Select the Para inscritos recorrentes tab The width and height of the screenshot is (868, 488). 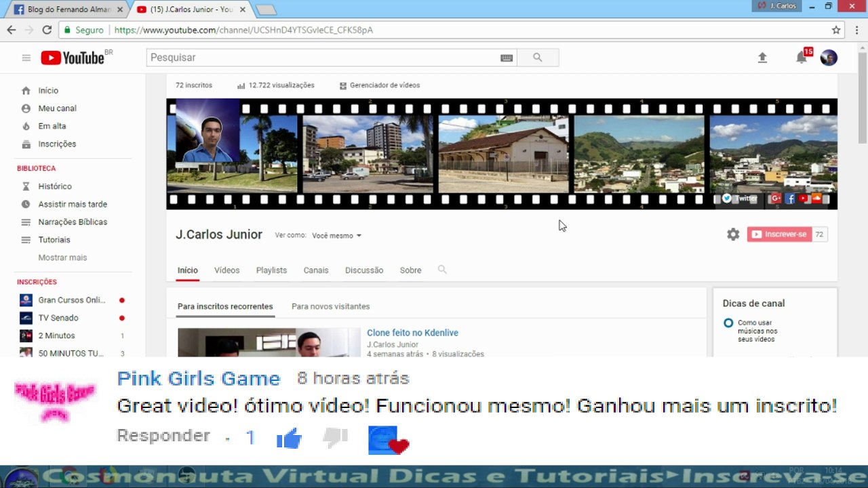pyautogui.click(x=225, y=306)
